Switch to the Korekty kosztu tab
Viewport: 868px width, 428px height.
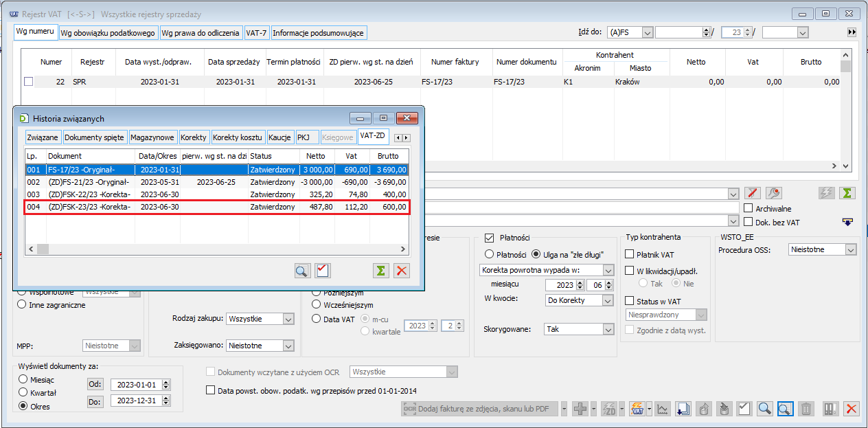pyautogui.click(x=238, y=137)
